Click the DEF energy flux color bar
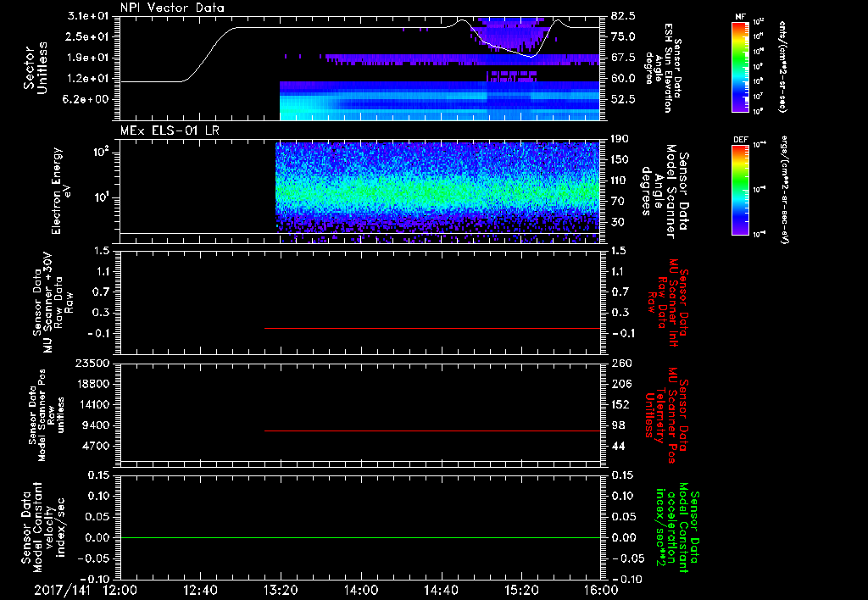 741,190
